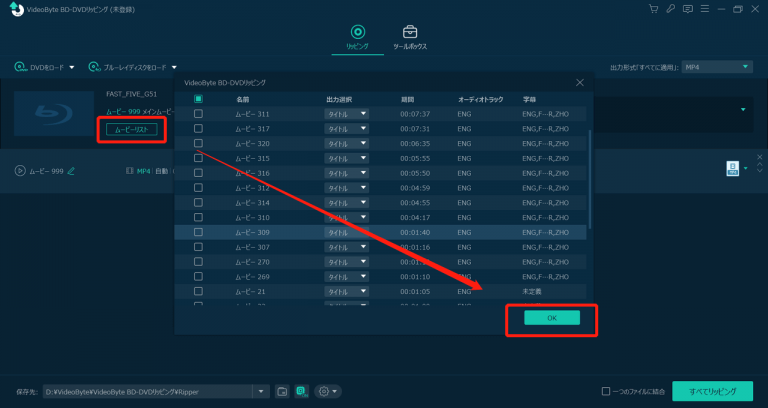Click the edit pencil next to ムービー 999

71,171
